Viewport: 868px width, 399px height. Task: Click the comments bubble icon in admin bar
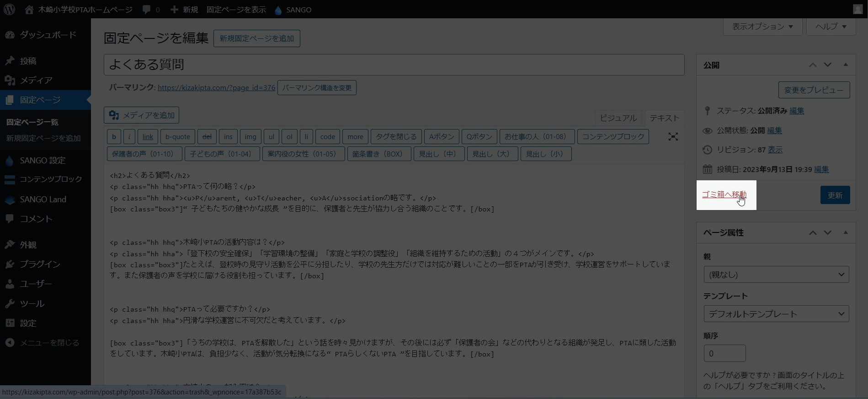147,10
